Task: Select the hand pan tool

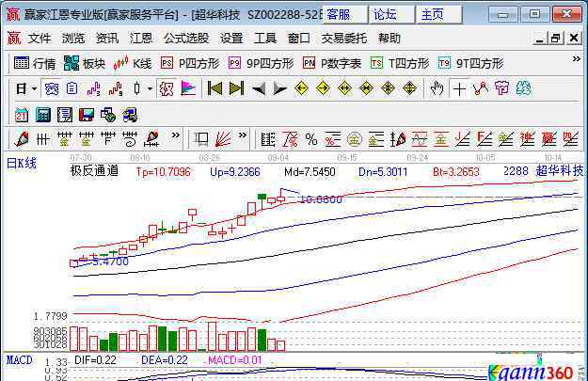Action: click(x=437, y=88)
